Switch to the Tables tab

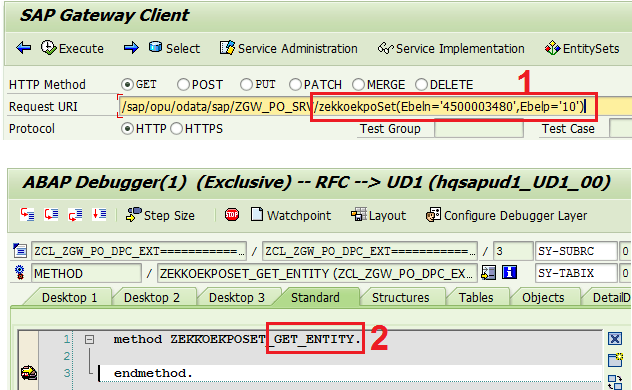pos(476,297)
